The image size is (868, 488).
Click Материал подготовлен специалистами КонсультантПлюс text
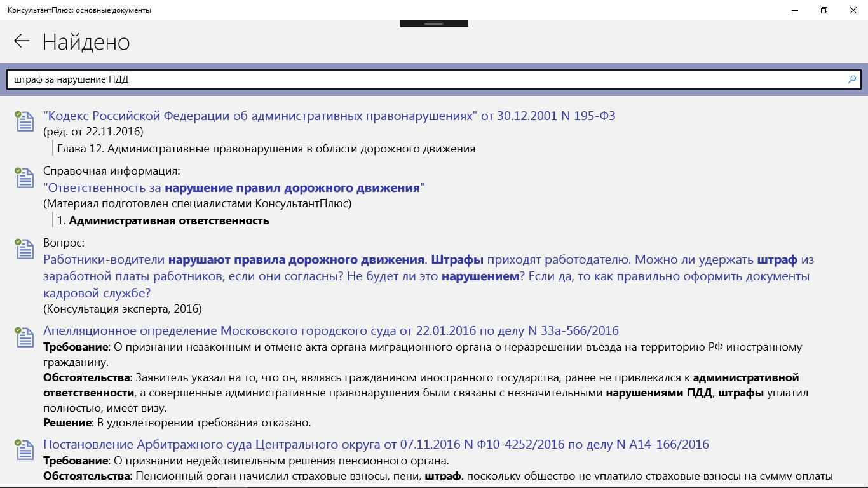(197, 204)
